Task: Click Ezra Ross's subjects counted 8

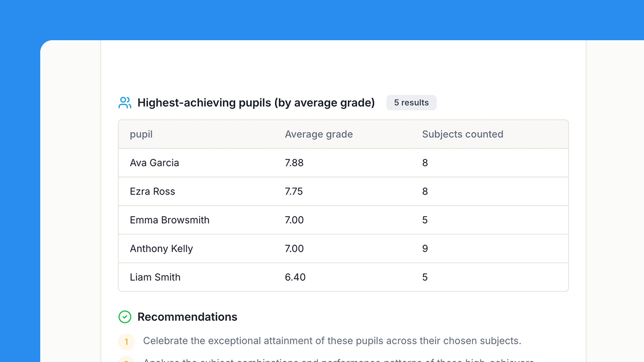Action: click(425, 192)
